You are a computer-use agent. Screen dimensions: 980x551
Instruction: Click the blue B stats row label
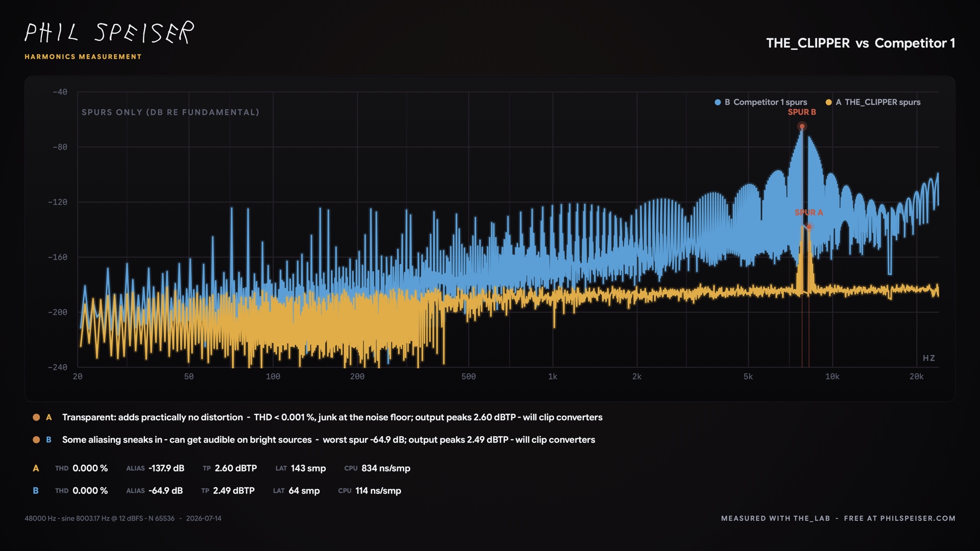click(x=36, y=491)
